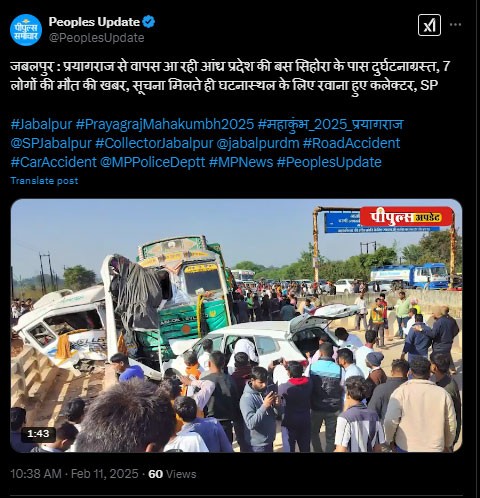Open the Grok xAI icon
Screen dimensions: 480x498
pyautogui.click(x=429, y=25)
